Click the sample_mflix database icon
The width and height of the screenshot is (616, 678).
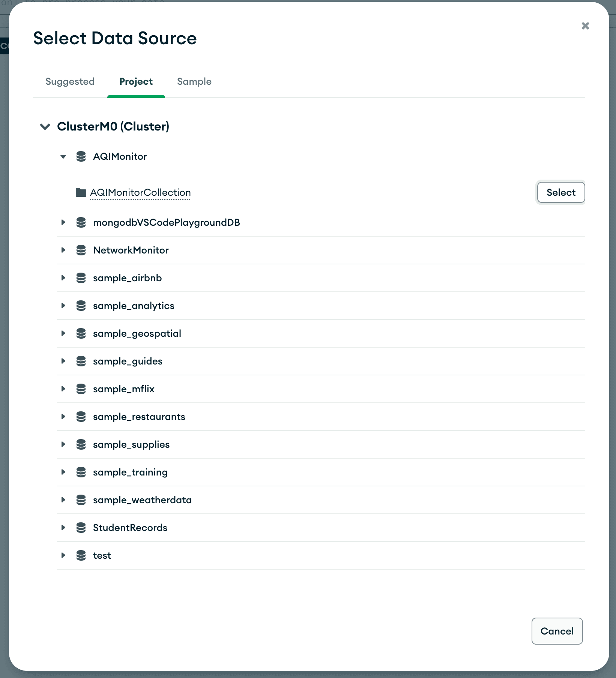point(81,389)
